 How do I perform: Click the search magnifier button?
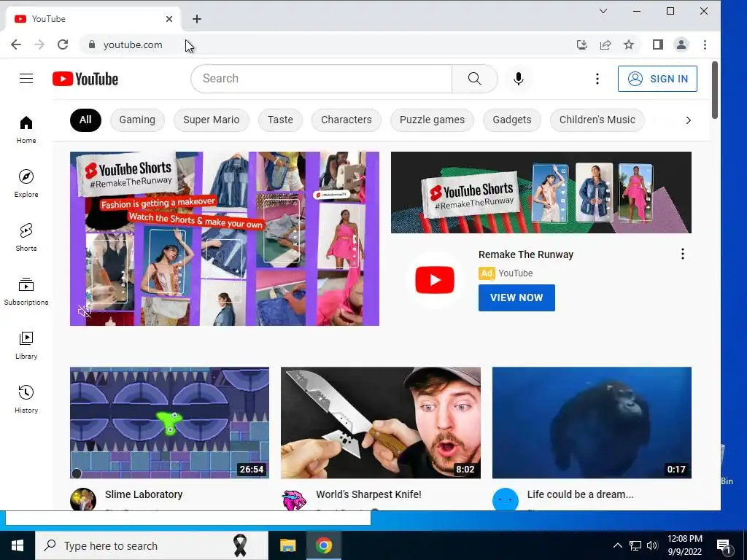[474, 79]
